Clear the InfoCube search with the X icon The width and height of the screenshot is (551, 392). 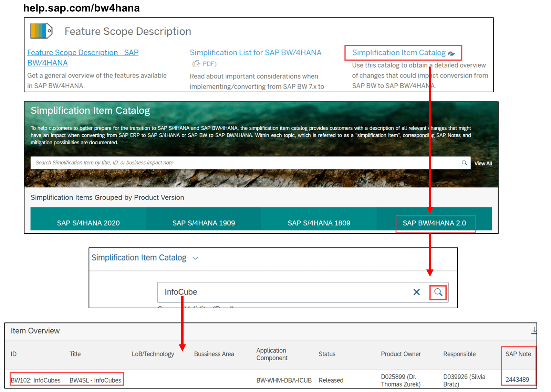(416, 292)
